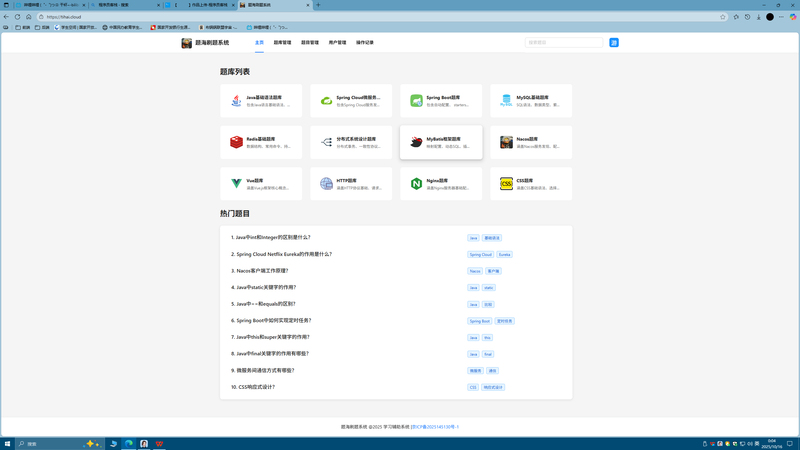The width and height of the screenshot is (800, 450).
Task: Click the Redis基础题库 card title
Action: [x=261, y=139]
